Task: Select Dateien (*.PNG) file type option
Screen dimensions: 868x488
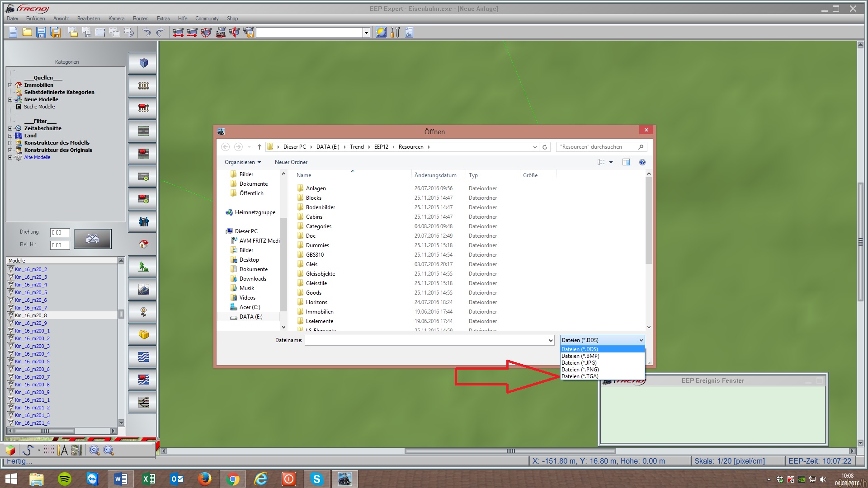Action: [x=580, y=370]
